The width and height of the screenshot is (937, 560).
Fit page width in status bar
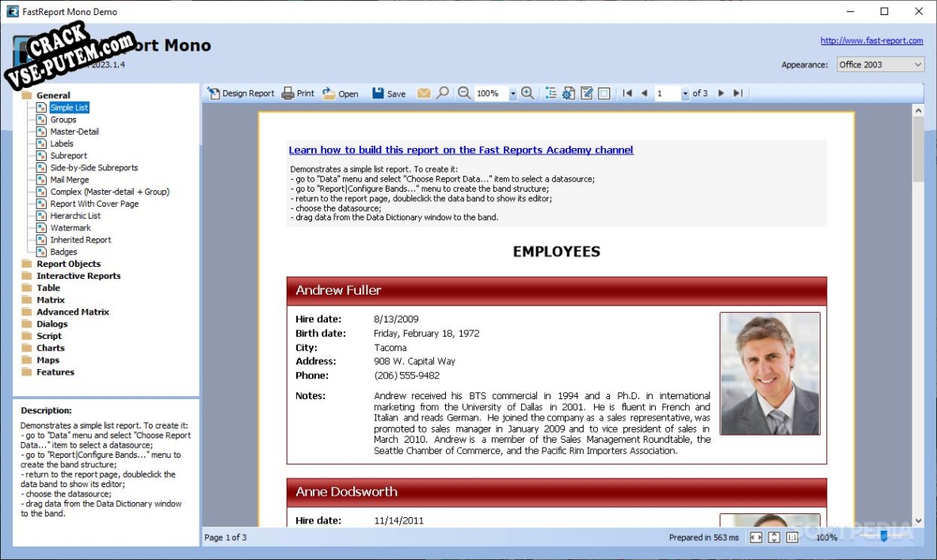[756, 538]
